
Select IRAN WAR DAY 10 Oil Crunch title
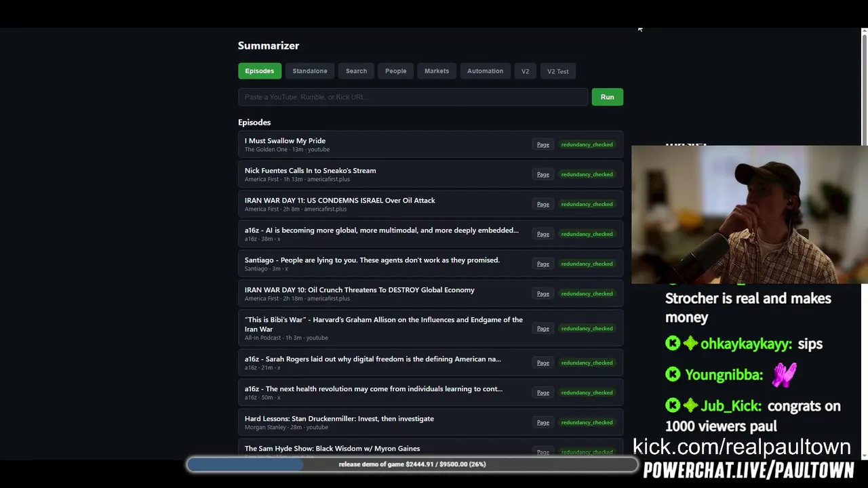(x=359, y=290)
